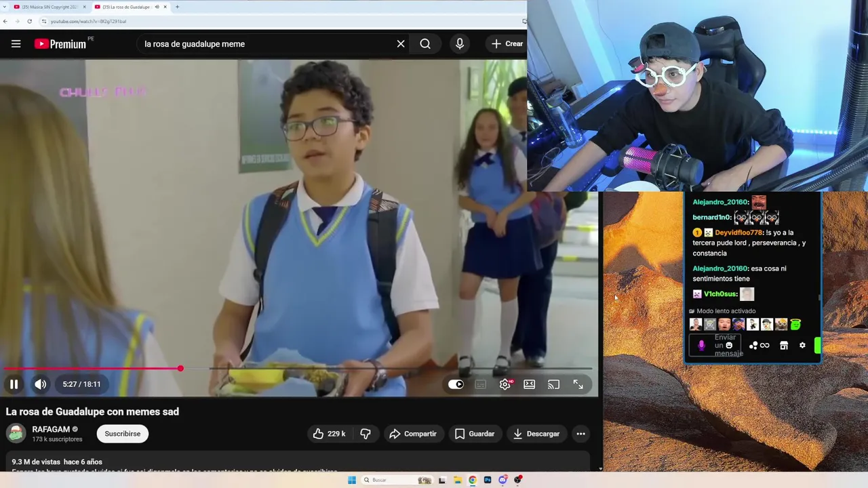Pick the green halo emote in chat
Image resolution: width=868 pixels, height=488 pixels.
[x=795, y=325]
